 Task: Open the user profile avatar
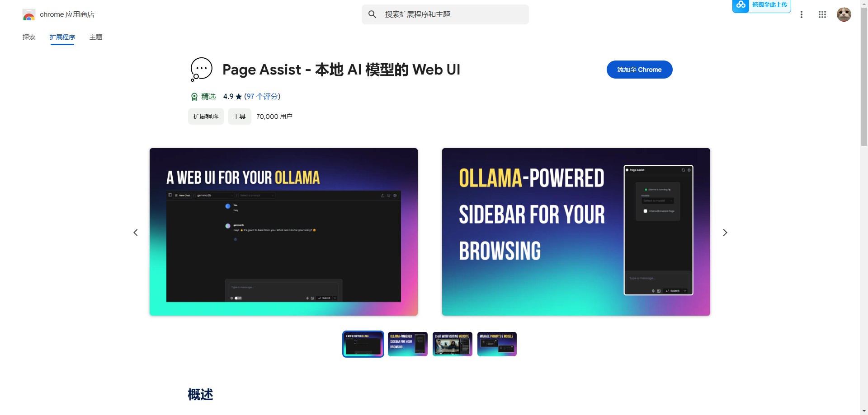[844, 14]
